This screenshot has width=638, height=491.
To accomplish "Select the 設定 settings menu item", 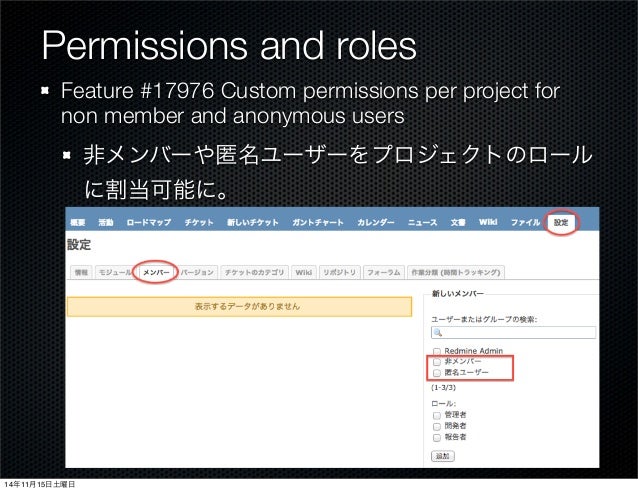I will (561, 223).
